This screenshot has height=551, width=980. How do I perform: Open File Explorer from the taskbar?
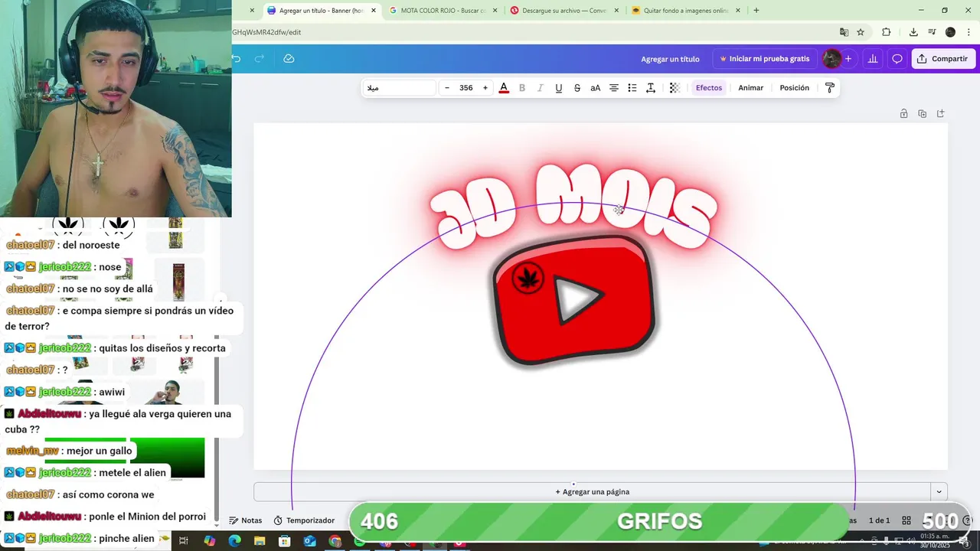point(260,541)
